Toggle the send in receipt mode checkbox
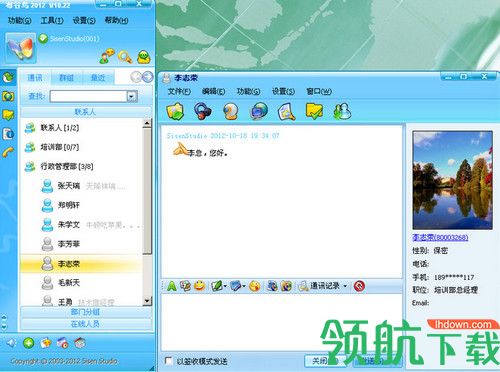500x372 pixels. (169, 361)
